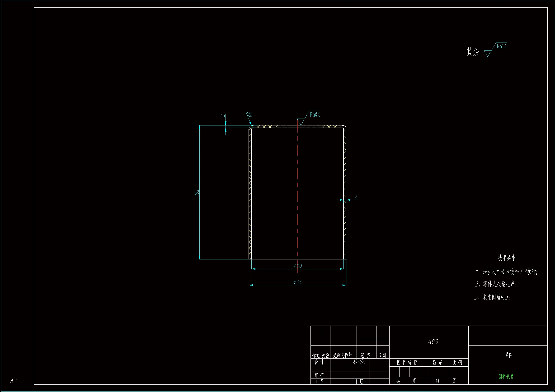Click the 设计 cell in title block
555x392 pixels.
click(x=319, y=362)
